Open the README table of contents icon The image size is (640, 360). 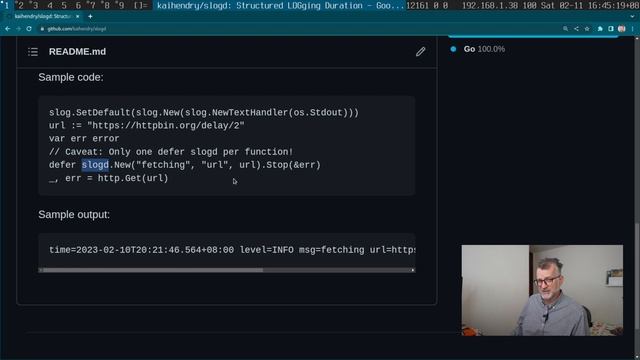click(x=33, y=52)
